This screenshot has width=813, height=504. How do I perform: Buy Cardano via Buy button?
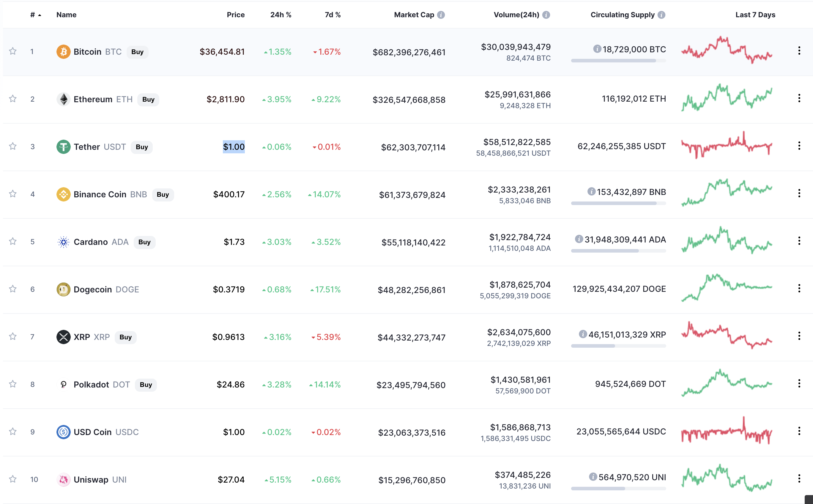tap(144, 242)
